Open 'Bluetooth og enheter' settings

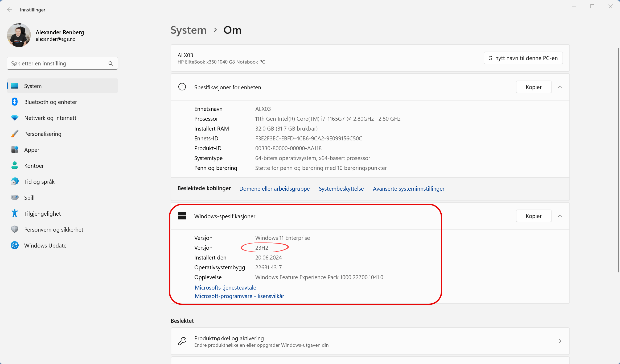point(62,102)
